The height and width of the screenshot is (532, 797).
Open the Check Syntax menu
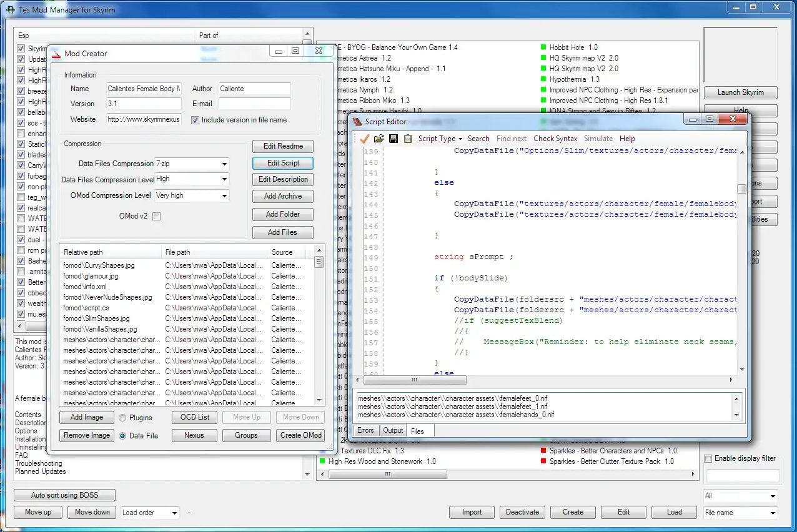(555, 138)
